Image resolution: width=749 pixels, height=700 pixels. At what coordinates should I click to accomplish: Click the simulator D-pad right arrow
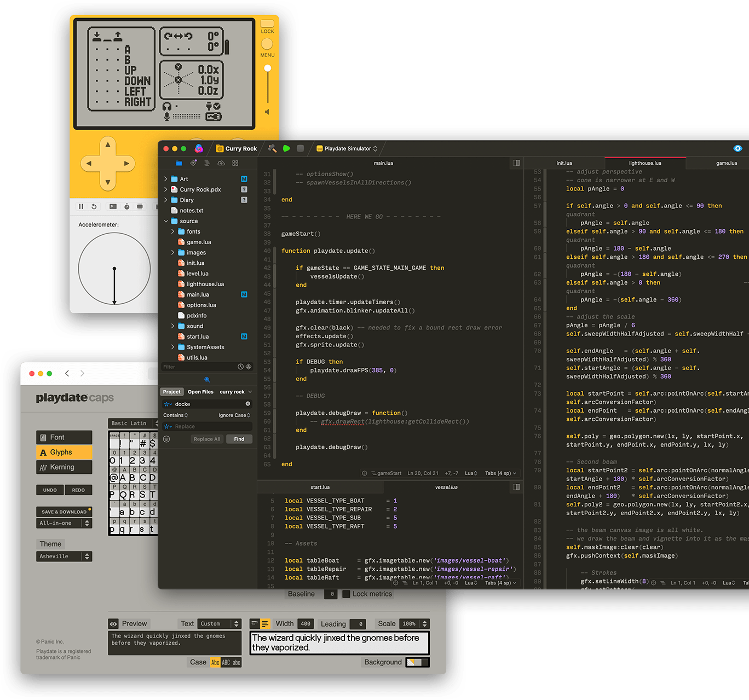(x=126, y=163)
